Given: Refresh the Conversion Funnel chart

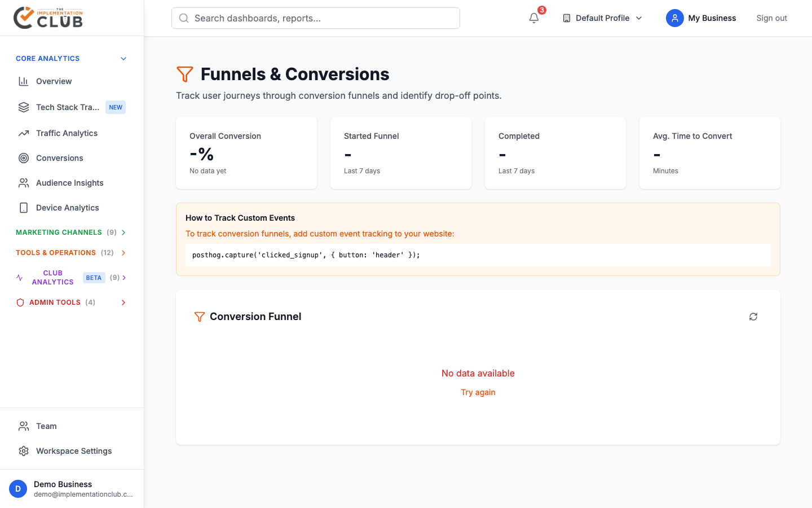Looking at the screenshot, I should (753, 317).
